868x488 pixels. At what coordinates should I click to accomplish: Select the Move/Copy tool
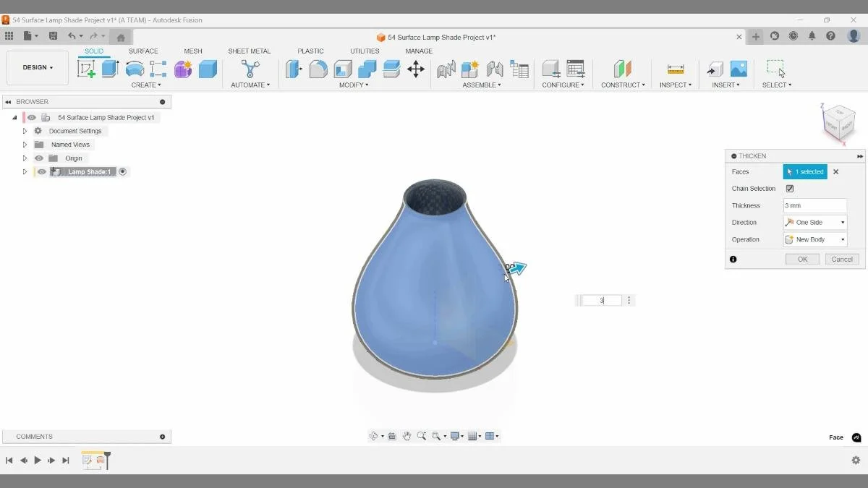tap(416, 69)
